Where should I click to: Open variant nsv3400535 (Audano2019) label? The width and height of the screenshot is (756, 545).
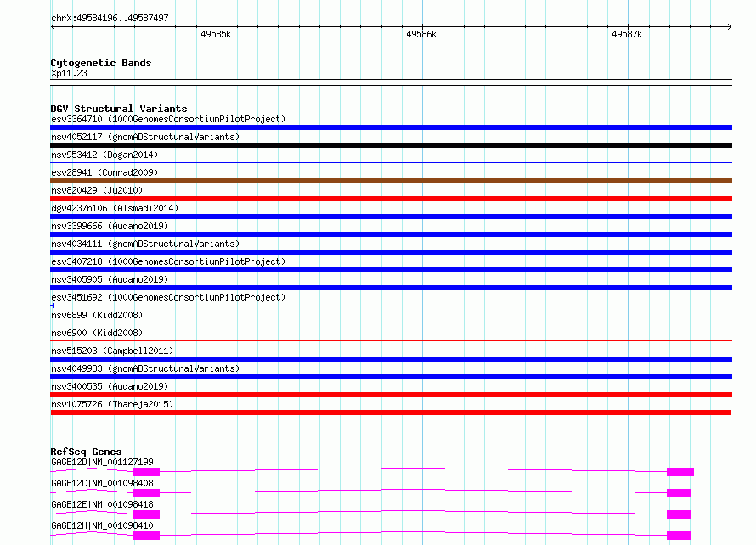(x=110, y=386)
